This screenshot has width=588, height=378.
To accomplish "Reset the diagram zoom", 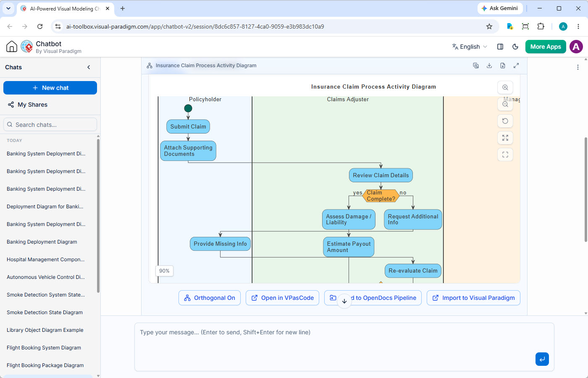I will click(x=505, y=121).
